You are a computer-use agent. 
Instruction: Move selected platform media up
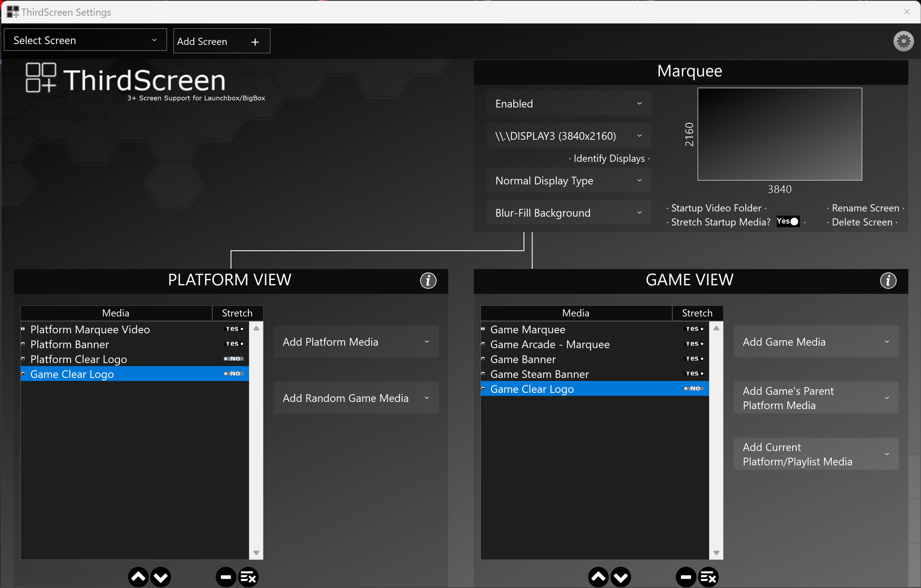(x=138, y=576)
